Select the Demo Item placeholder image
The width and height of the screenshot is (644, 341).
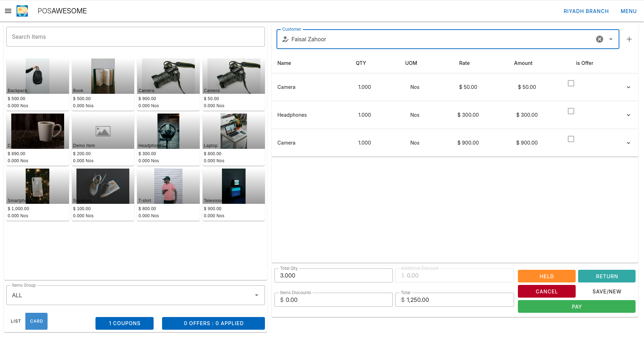click(x=103, y=131)
